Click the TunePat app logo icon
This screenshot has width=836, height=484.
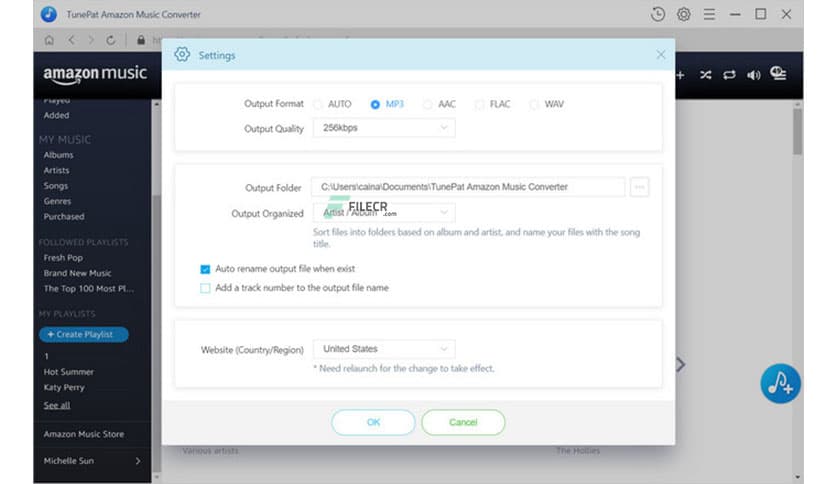(x=49, y=14)
